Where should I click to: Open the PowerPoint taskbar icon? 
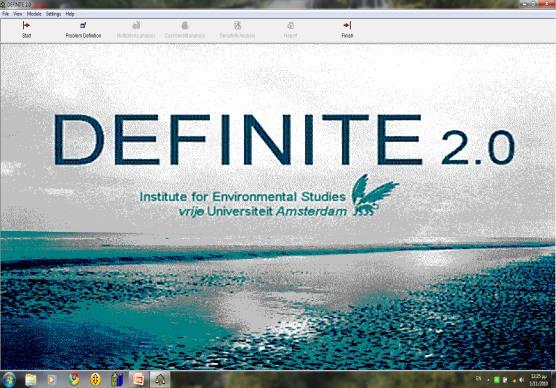[138, 379]
